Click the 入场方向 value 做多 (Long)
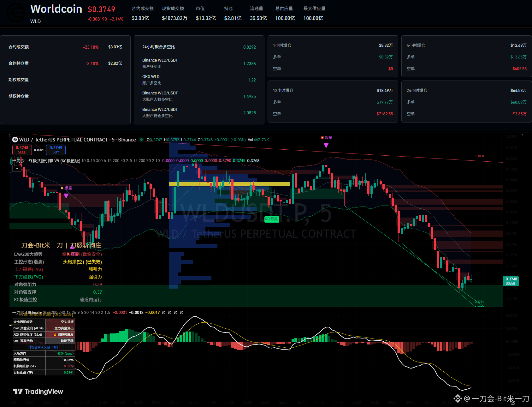532x407 pixels. (65, 354)
